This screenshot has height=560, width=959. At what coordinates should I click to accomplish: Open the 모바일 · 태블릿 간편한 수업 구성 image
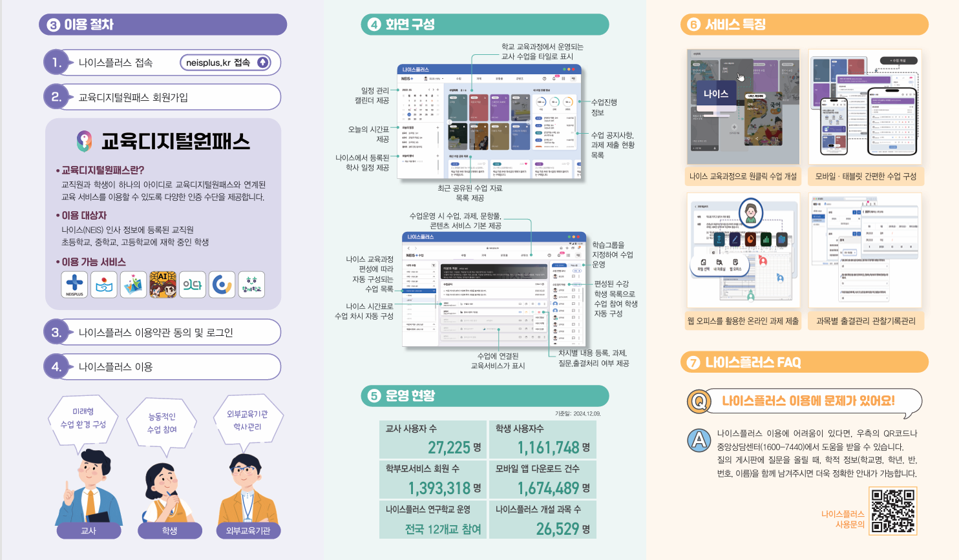(865, 107)
